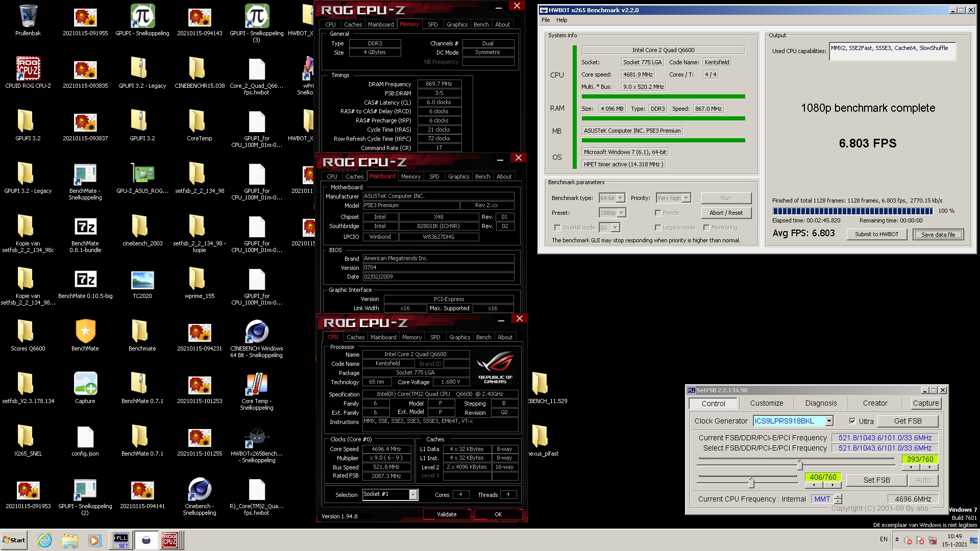The height and width of the screenshot is (551, 980).
Task: Switch to ROG CPU-Z taskbar group
Action: (171, 540)
